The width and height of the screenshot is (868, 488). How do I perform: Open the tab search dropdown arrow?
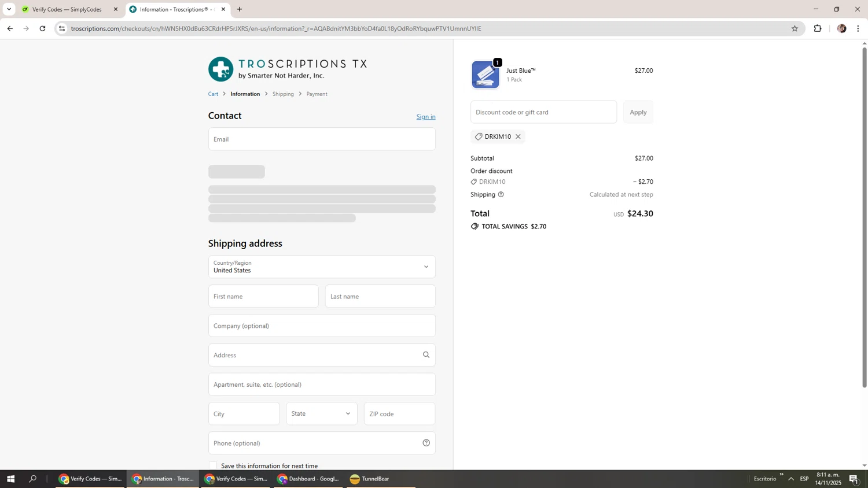click(9, 9)
